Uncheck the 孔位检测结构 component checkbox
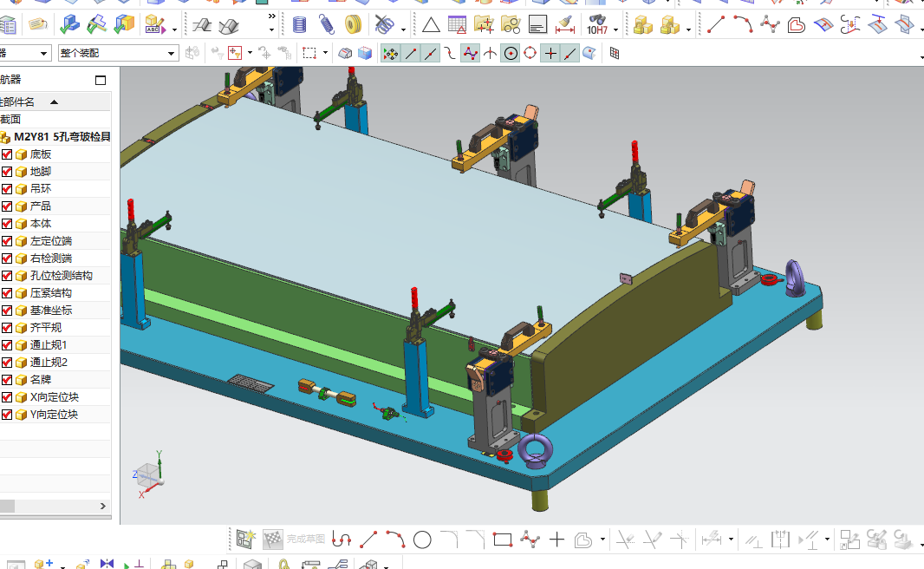Viewport: 924px width, 569px height. (x=7, y=276)
